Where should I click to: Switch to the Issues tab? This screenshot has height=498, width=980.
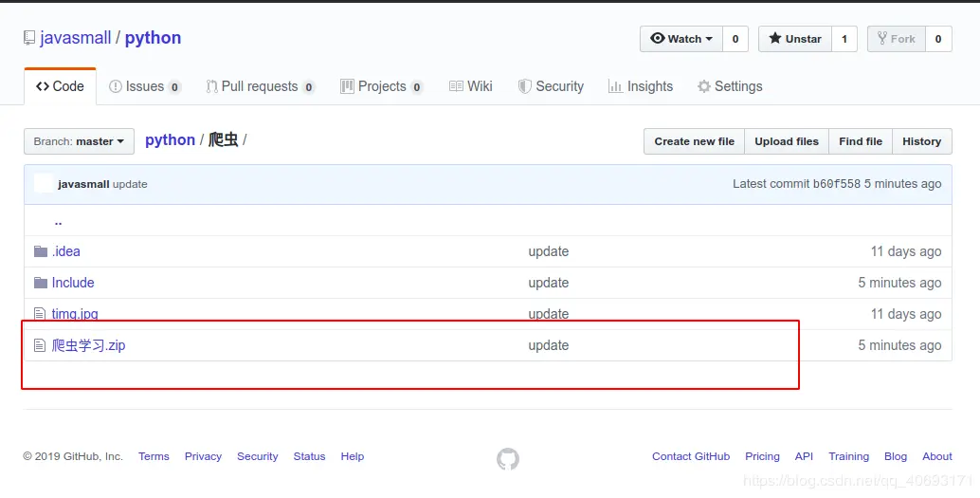pos(145,86)
